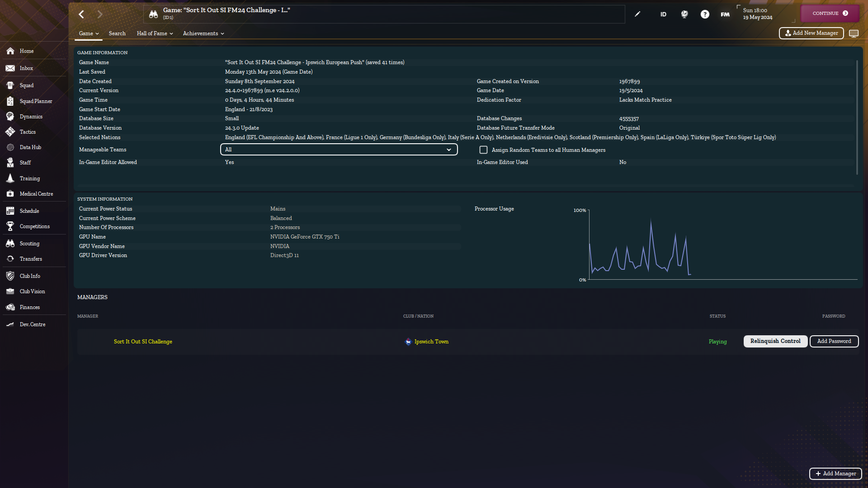Click the Continue button
868x488 pixels.
pyautogui.click(x=830, y=14)
